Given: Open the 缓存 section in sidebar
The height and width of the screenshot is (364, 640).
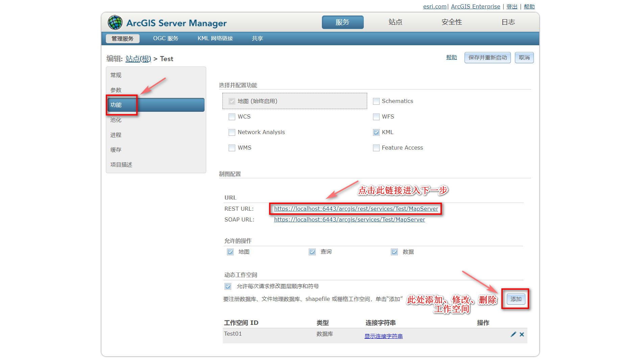Looking at the screenshot, I should [156, 150].
